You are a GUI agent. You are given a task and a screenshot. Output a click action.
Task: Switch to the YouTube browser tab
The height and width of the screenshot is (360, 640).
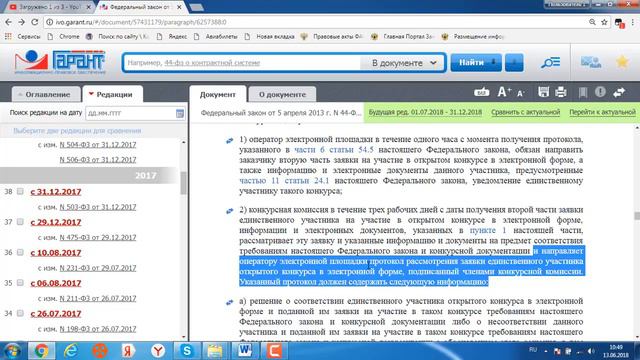(x=49, y=7)
